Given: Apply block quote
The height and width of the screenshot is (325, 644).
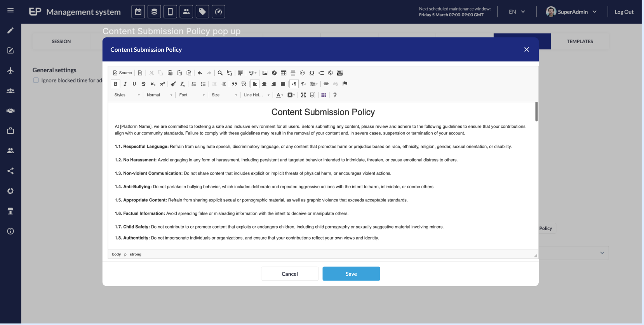Looking at the screenshot, I should click(x=234, y=84).
